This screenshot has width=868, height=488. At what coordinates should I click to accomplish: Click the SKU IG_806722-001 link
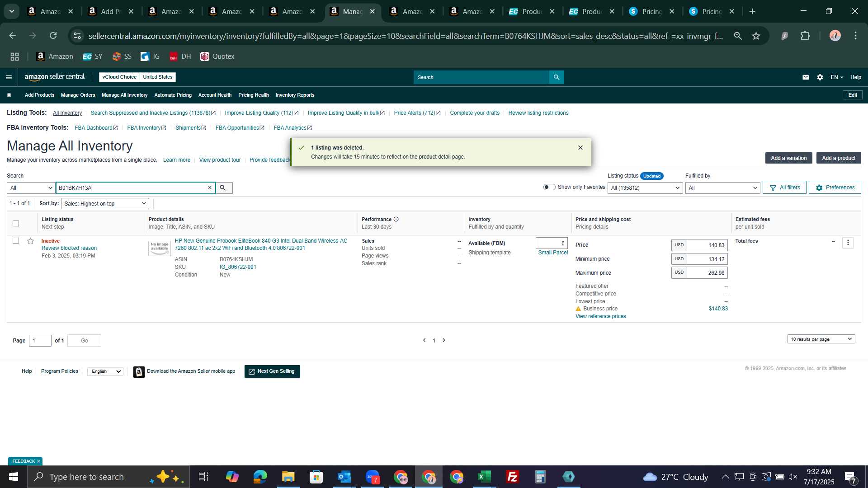(x=238, y=267)
